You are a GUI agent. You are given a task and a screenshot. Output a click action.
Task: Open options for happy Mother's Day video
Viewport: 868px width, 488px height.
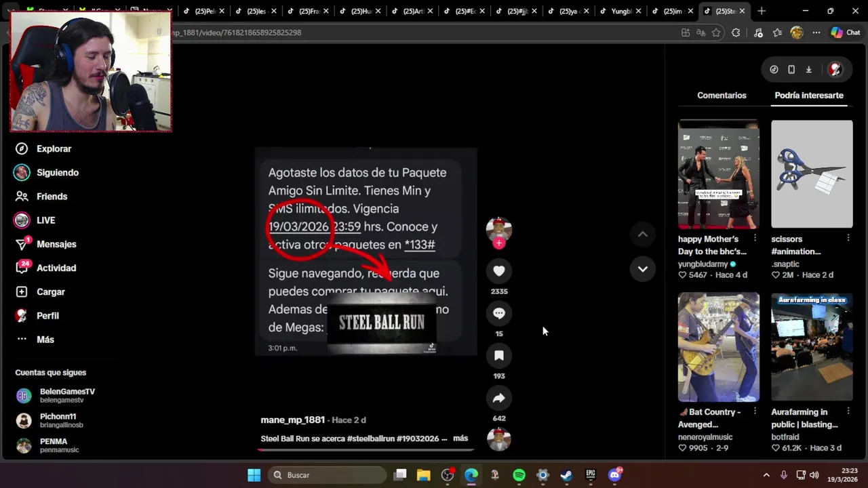(x=755, y=239)
